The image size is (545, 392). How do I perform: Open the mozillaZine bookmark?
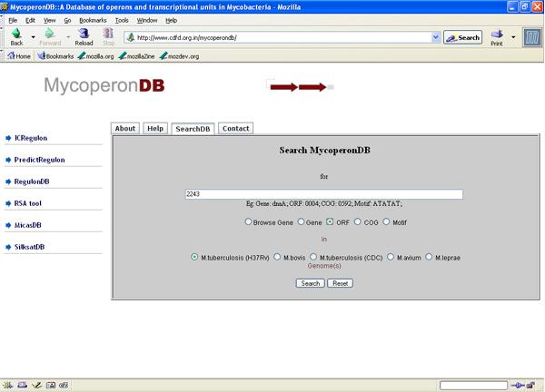pos(137,55)
